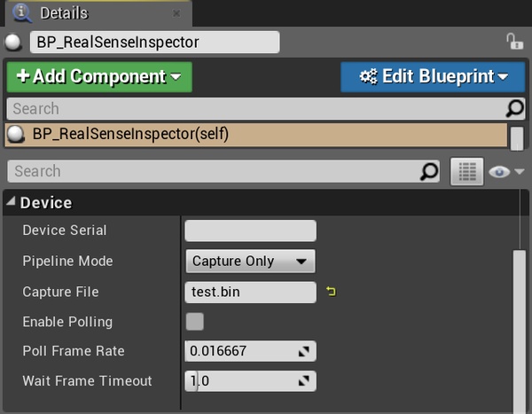Close the Details tab

click(176, 14)
